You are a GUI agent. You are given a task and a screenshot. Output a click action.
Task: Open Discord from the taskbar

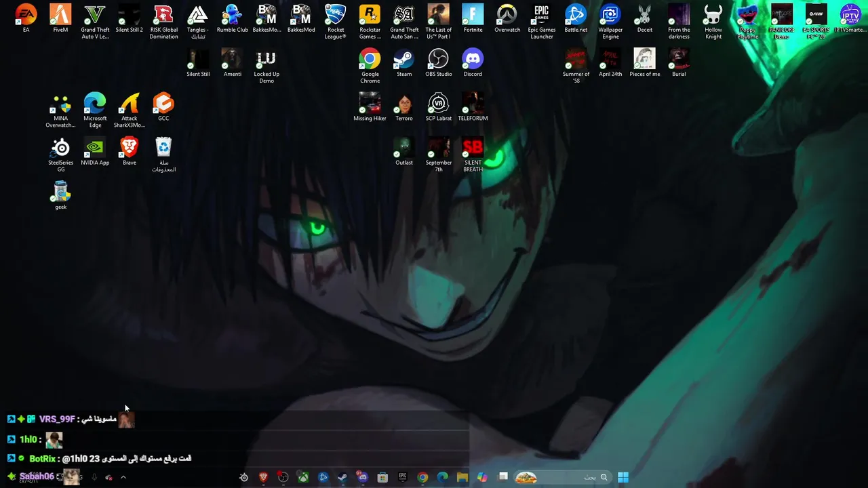363,477
